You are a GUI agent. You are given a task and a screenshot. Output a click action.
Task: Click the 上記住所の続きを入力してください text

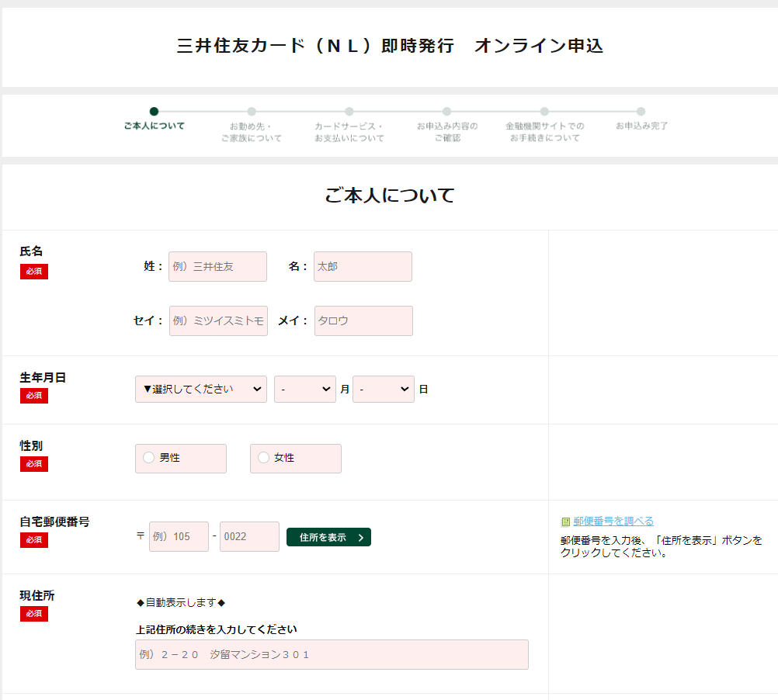217,629
